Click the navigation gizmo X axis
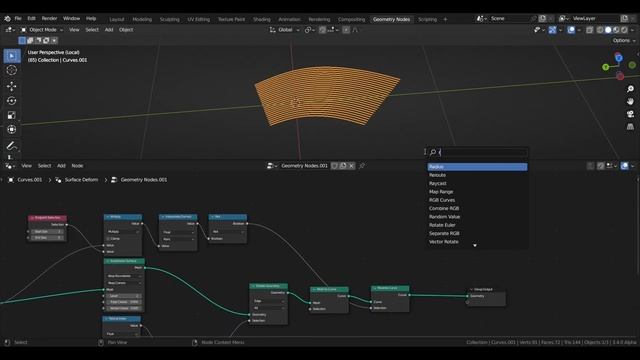 coord(620,76)
